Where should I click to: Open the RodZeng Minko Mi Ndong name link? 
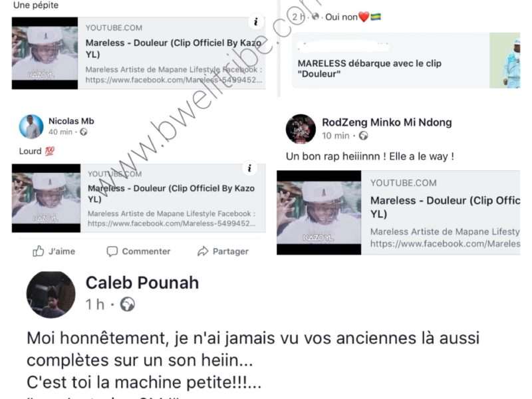coord(387,122)
